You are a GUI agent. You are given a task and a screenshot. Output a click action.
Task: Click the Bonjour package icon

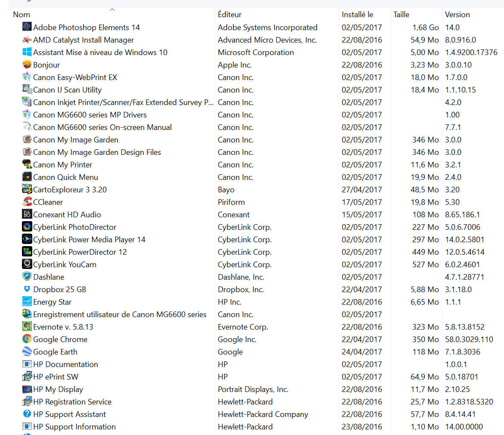27,64
